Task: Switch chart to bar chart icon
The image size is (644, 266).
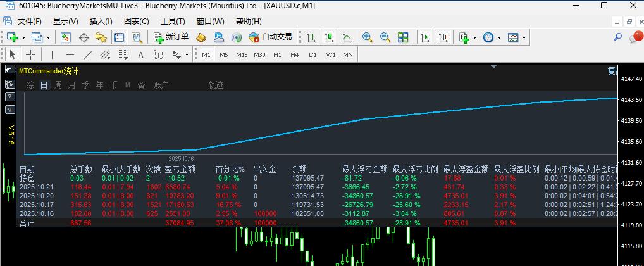Action: [311, 37]
